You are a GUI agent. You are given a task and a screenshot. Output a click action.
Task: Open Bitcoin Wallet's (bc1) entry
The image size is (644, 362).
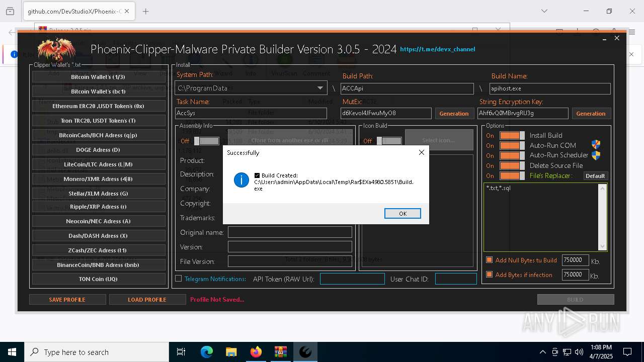pyautogui.click(x=99, y=92)
